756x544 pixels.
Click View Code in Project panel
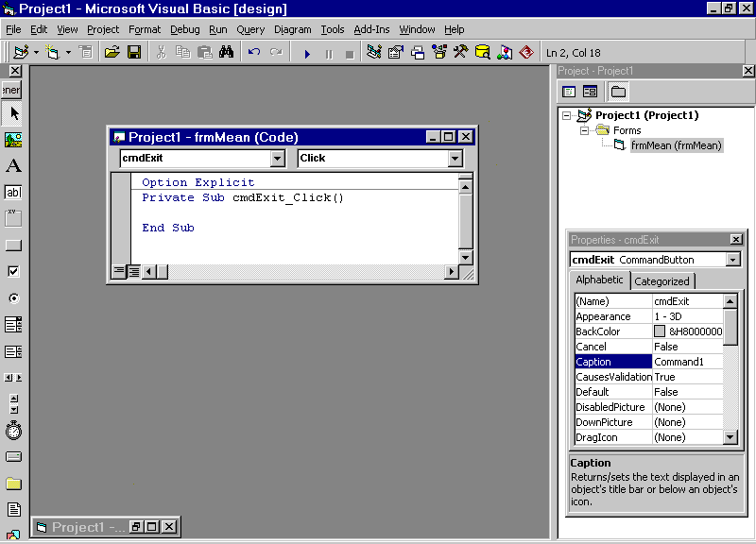(x=569, y=92)
